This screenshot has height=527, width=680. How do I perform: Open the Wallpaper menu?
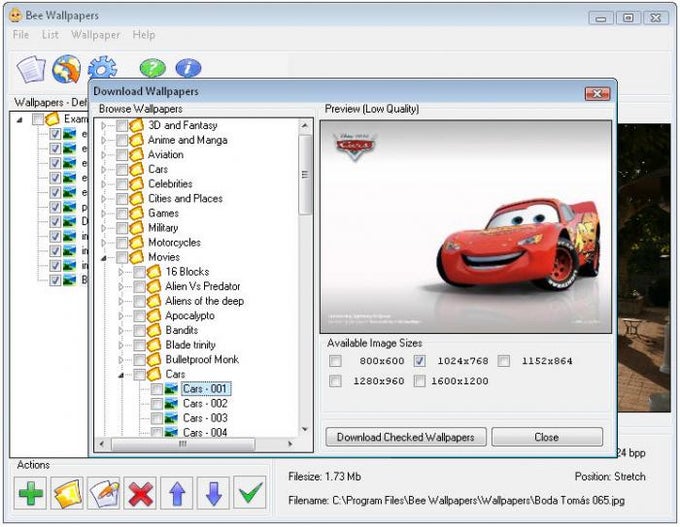[95, 35]
